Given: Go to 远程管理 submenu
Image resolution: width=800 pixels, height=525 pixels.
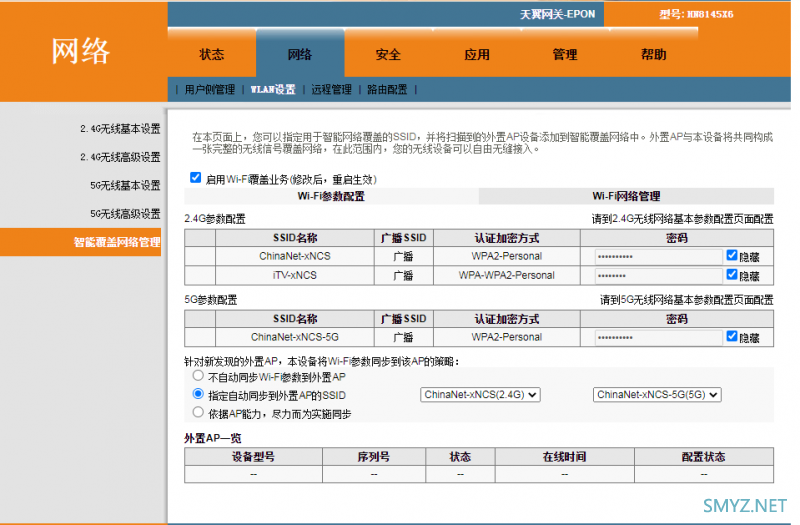Looking at the screenshot, I should [x=332, y=90].
